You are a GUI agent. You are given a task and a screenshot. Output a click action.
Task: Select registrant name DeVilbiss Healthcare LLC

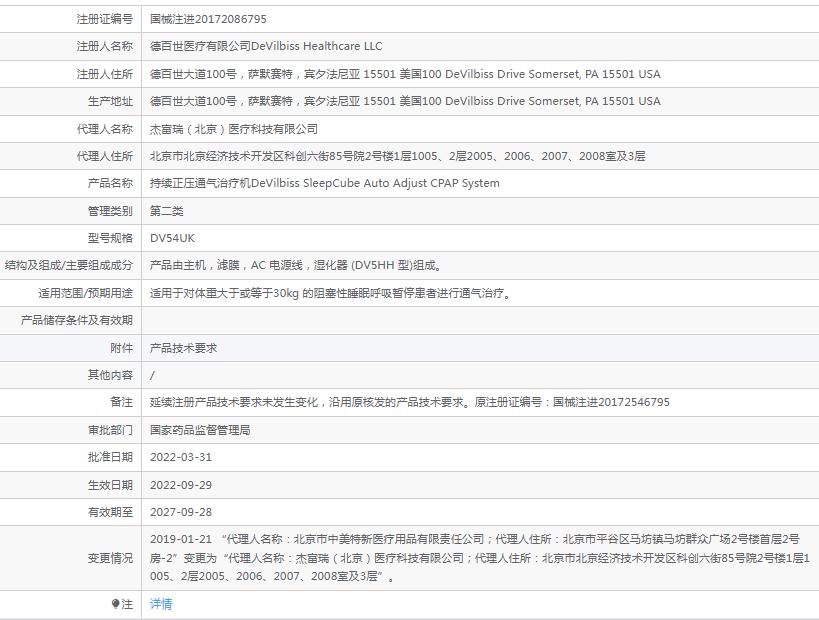(317, 46)
